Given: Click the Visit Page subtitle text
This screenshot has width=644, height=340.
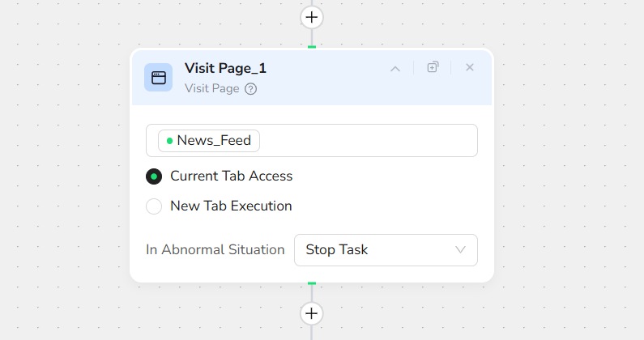Looking at the screenshot, I should click(x=211, y=89).
